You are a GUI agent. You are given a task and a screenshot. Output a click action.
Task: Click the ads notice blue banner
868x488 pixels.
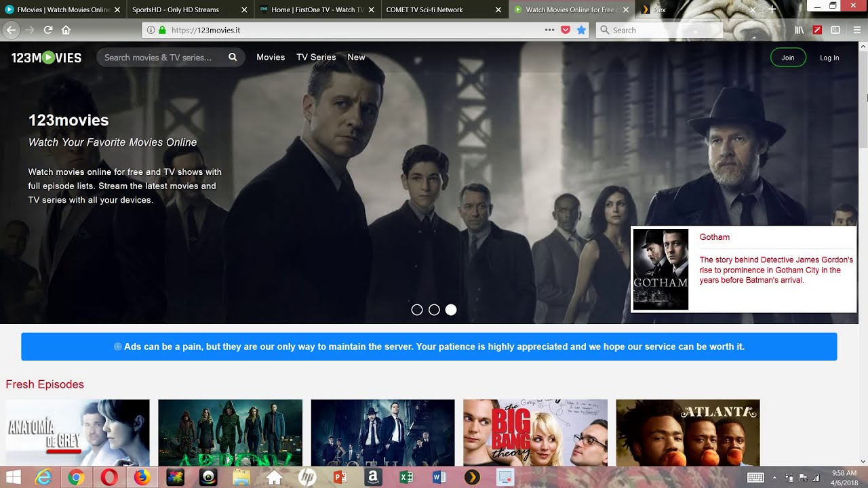coord(429,346)
